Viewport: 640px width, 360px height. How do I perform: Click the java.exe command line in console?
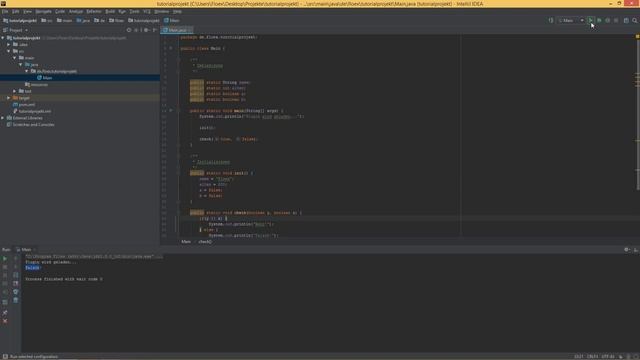[94, 256]
